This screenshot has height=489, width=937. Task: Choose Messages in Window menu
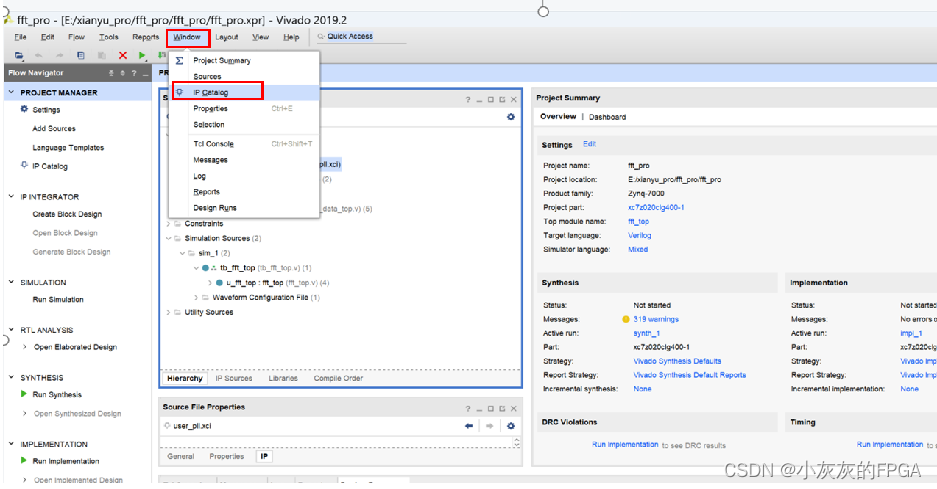coord(244,160)
